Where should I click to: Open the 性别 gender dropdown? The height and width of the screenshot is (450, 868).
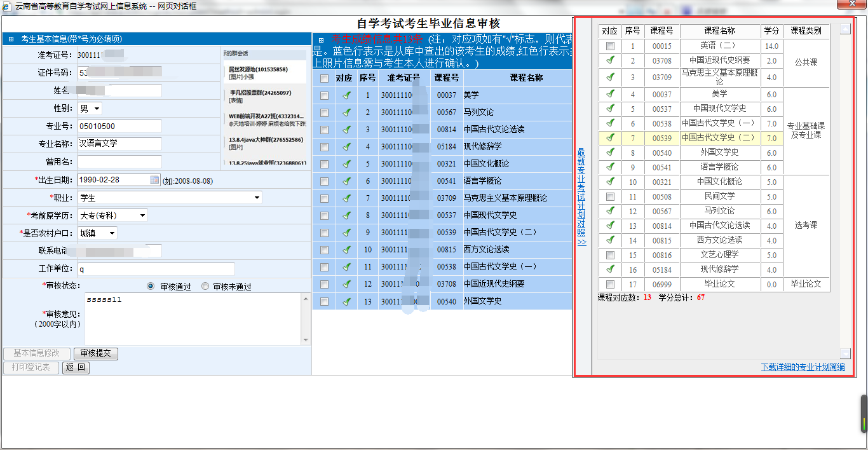(x=89, y=109)
